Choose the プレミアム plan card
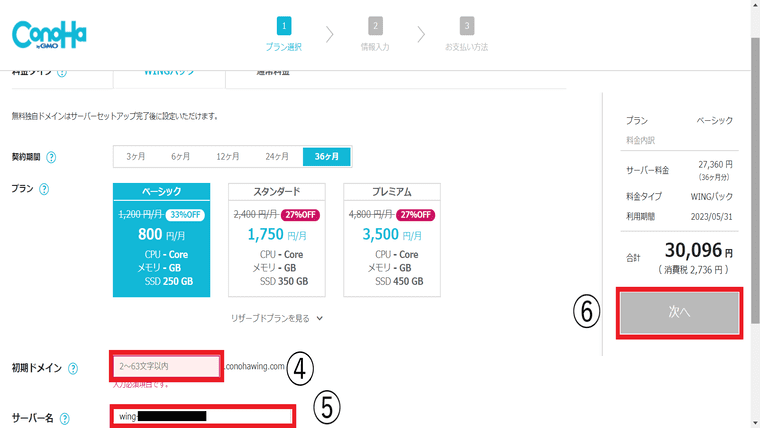The image size is (760, 428). click(392, 240)
